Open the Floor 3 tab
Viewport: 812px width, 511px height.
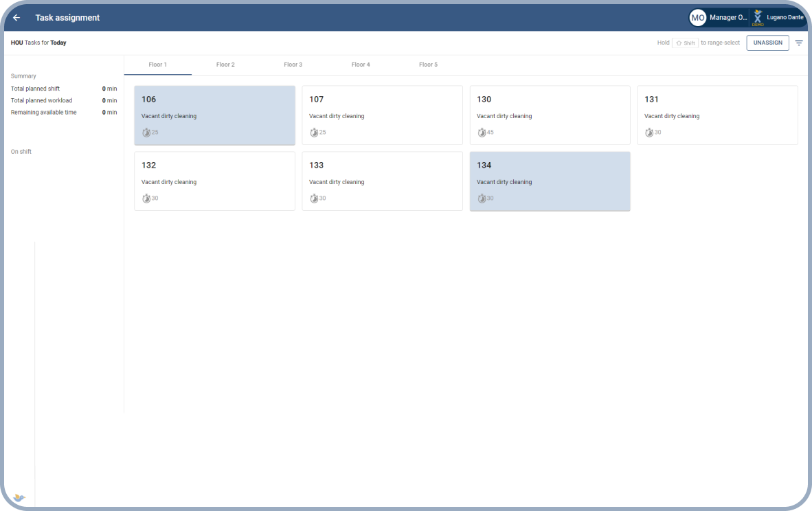pos(293,65)
